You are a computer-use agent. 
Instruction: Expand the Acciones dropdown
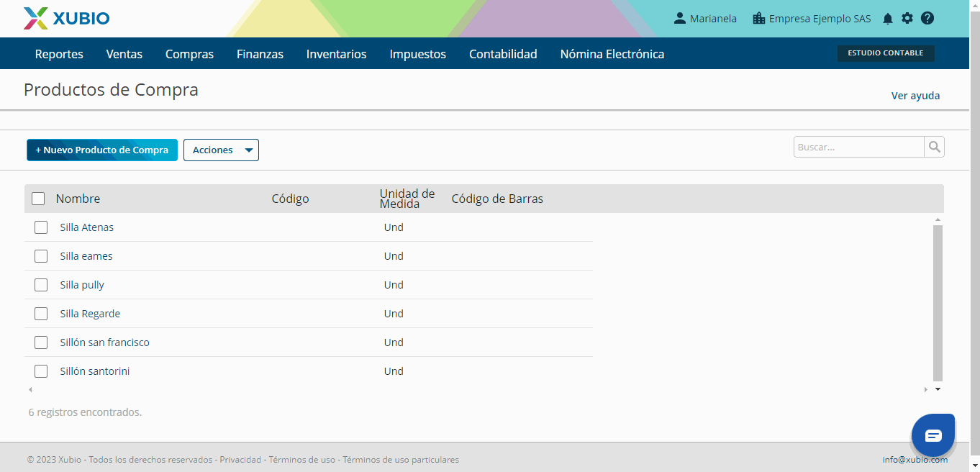tap(221, 150)
